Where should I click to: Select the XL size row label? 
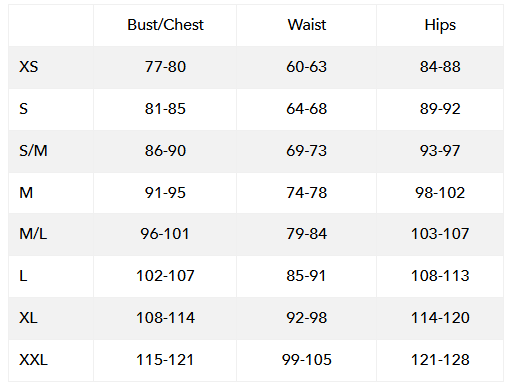28,318
